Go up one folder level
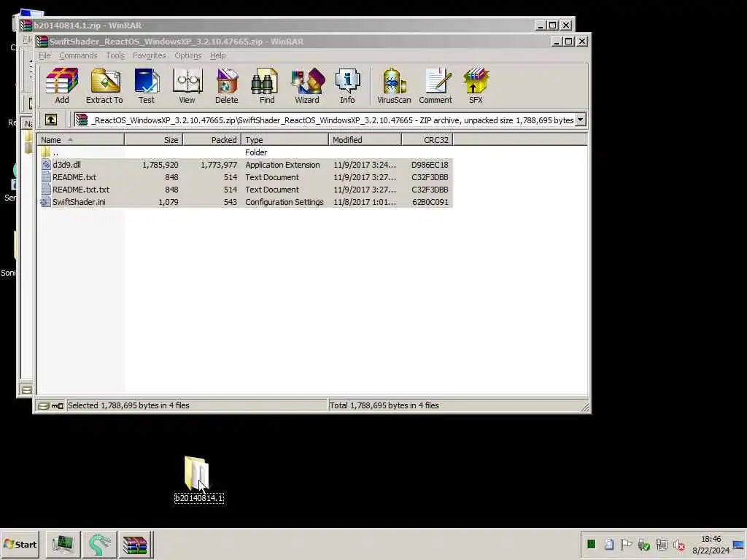 51,120
